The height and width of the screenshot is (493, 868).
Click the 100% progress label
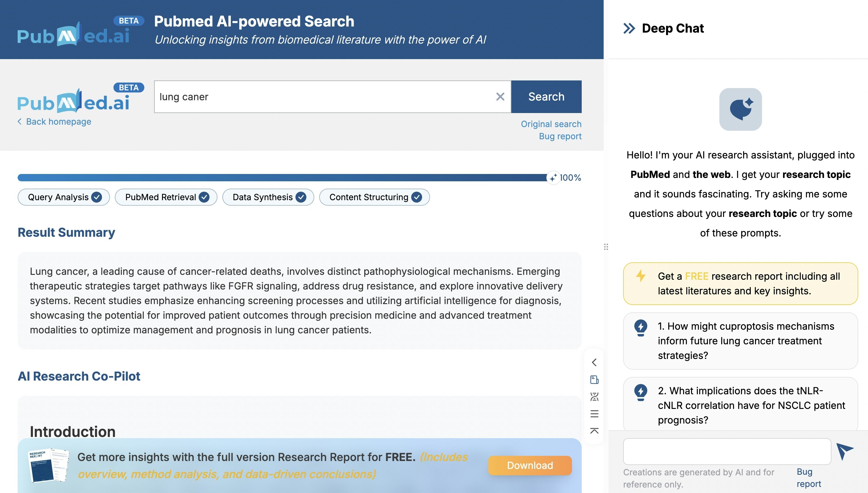[570, 177]
